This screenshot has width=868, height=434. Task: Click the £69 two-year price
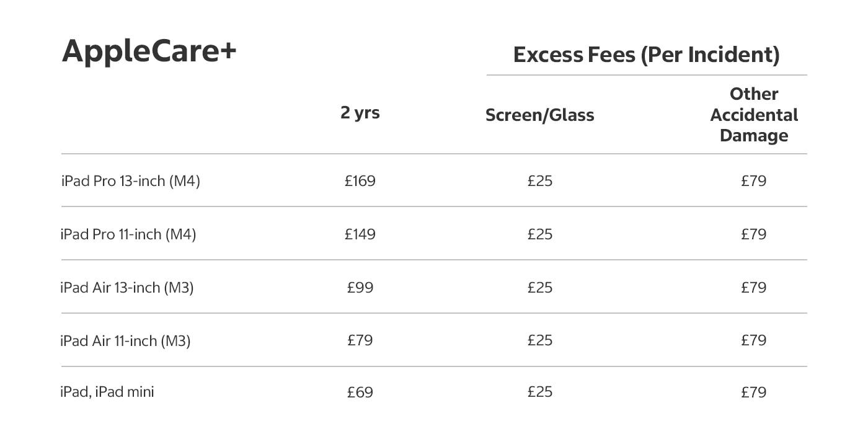tap(360, 392)
